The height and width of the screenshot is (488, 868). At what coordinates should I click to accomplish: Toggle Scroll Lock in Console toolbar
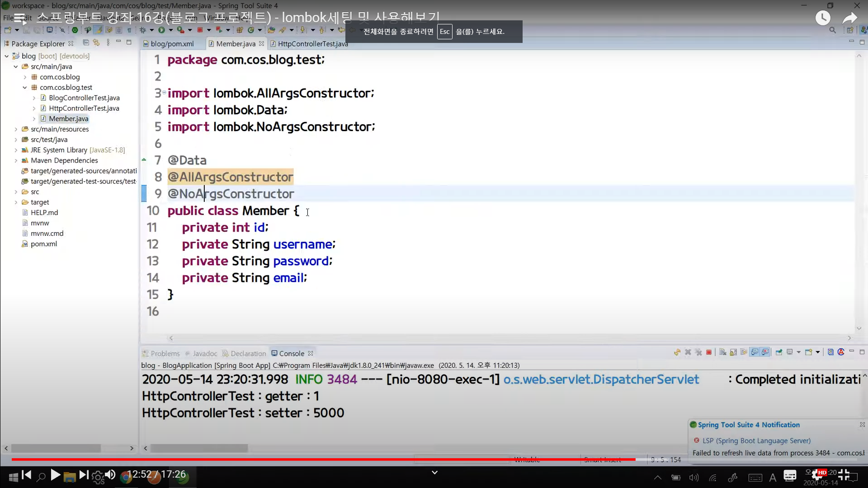click(733, 352)
